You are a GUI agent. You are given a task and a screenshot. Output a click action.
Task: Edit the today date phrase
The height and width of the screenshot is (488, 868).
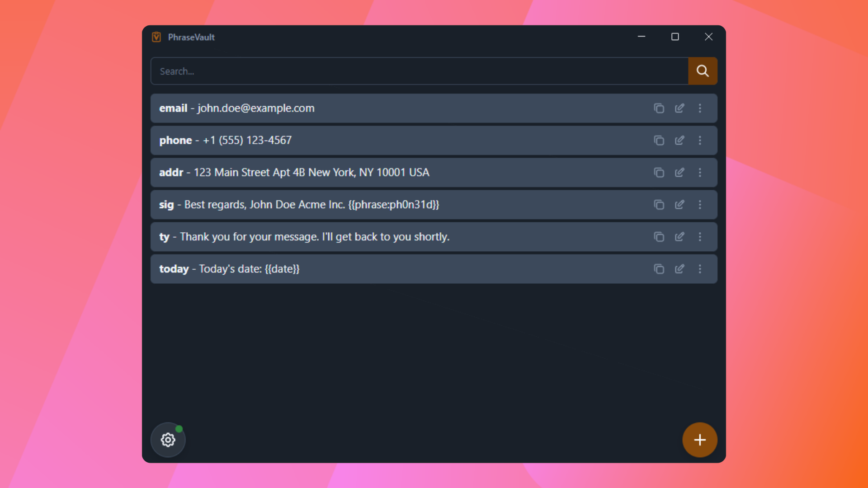tap(679, 268)
